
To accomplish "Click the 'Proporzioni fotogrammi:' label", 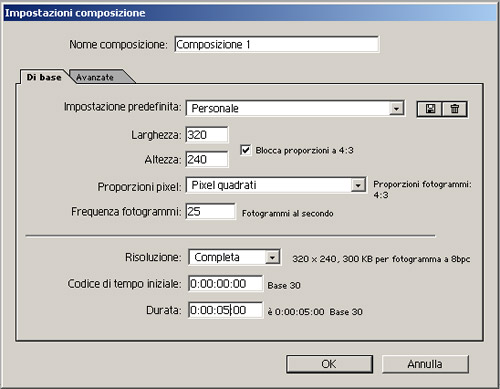I will [x=422, y=184].
